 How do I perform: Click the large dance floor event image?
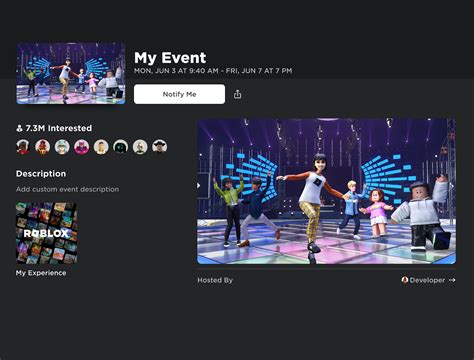point(326,191)
